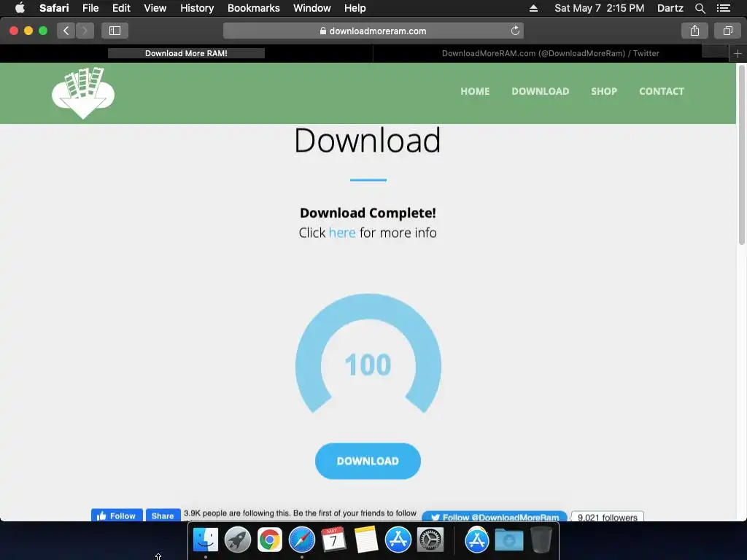Click the Facebook Follow button
Screen dimensions: 747x560
(x=117, y=516)
